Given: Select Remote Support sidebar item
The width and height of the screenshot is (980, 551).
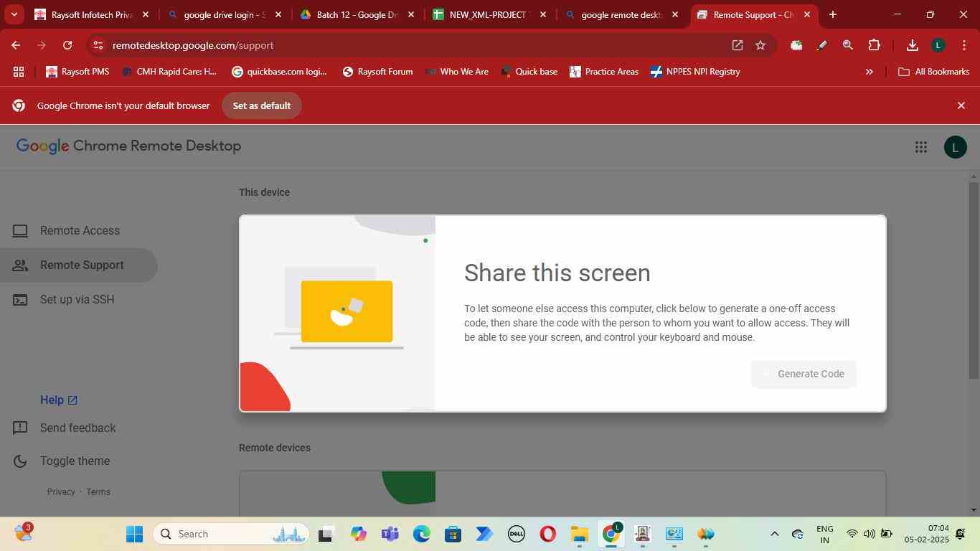Looking at the screenshot, I should tap(79, 265).
